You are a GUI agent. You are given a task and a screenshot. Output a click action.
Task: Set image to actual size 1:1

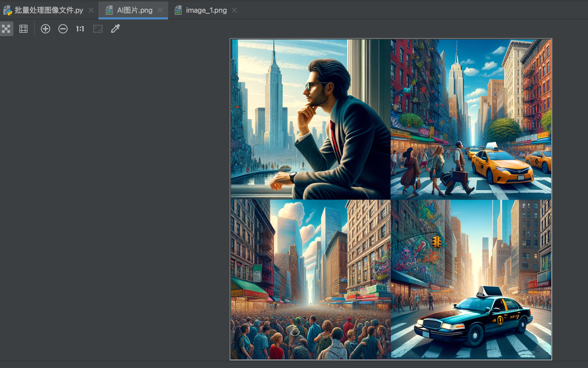tap(80, 29)
